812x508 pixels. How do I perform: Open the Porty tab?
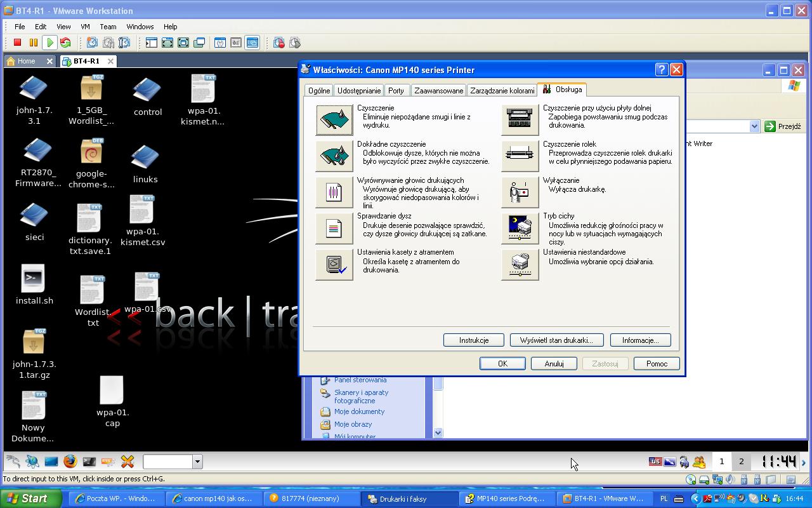396,91
